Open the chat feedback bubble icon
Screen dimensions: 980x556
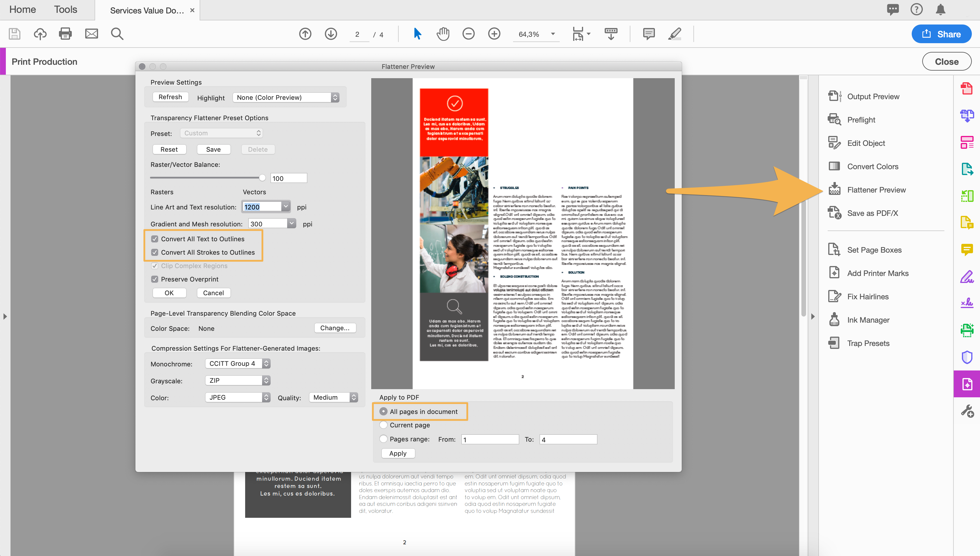(892, 10)
